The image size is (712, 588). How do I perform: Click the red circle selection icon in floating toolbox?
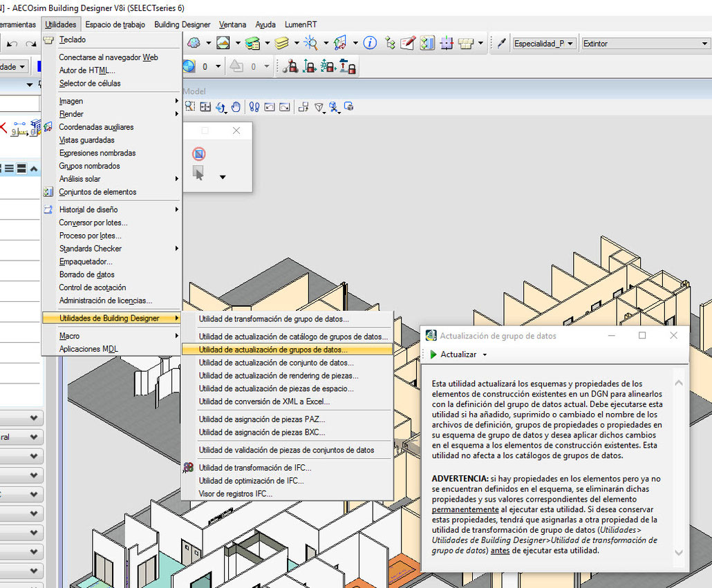coord(199,154)
